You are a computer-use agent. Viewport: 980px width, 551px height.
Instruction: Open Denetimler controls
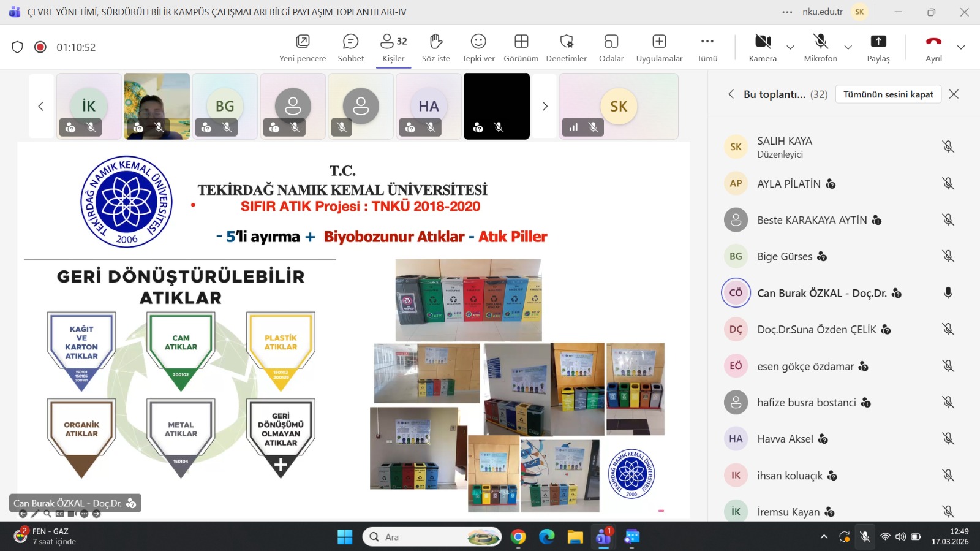click(567, 48)
